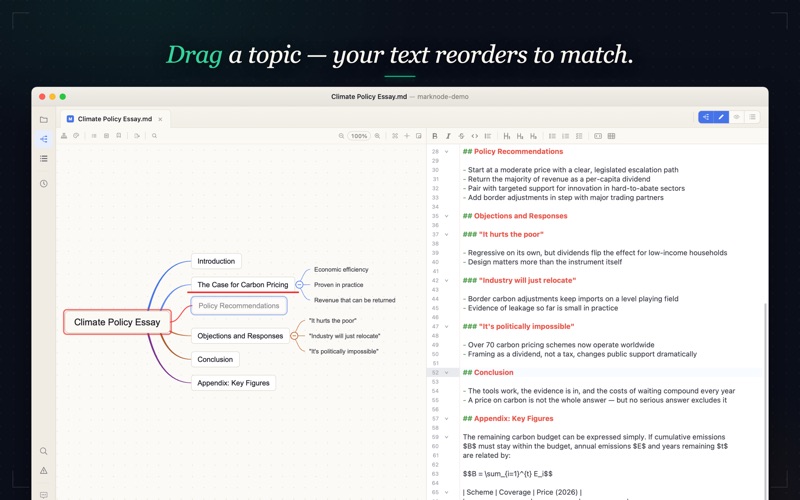Open the file explorer folder icon in sidebar
Viewport: 800px width, 500px height.
[44, 120]
